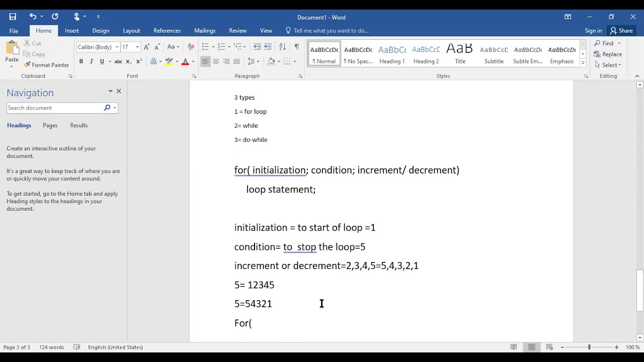The image size is (644, 362).
Task: Open the References ribbon tab
Action: click(167, 31)
